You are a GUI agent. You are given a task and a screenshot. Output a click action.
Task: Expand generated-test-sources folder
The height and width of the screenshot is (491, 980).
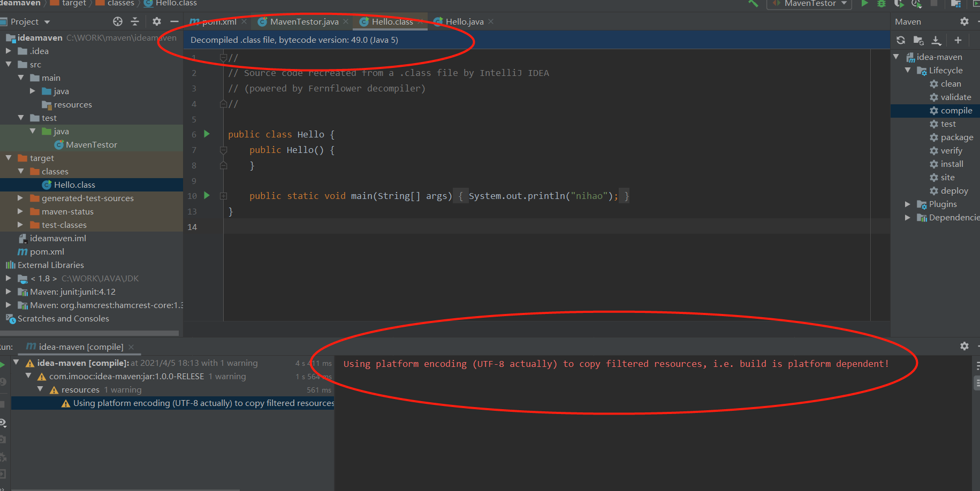pyautogui.click(x=20, y=198)
